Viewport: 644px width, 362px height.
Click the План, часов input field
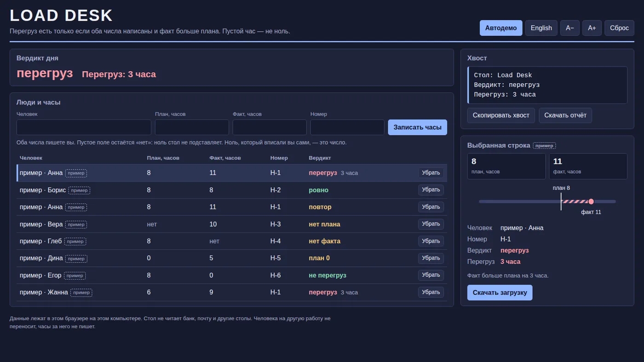pyautogui.click(x=192, y=127)
